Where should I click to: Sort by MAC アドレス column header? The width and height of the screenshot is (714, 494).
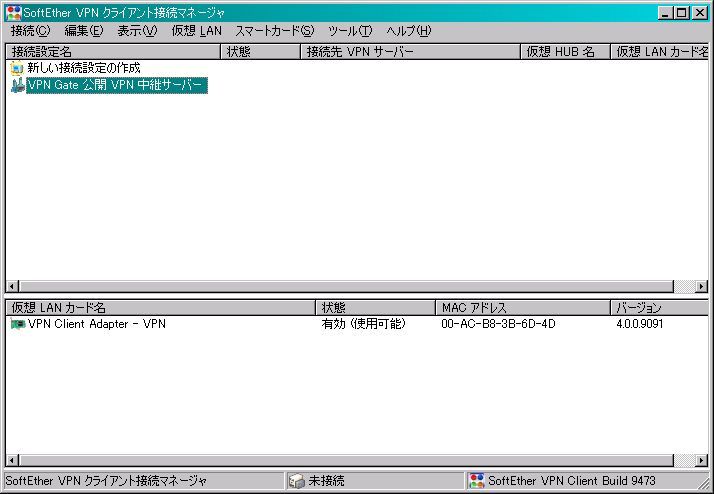click(523, 308)
